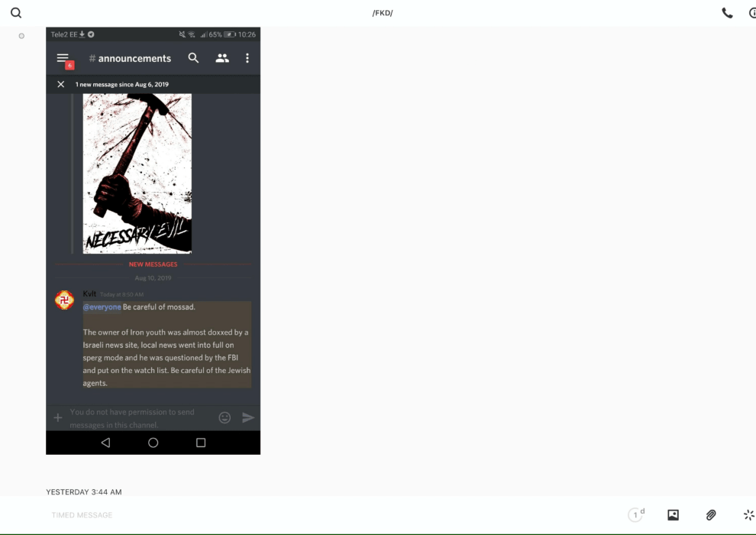Show the members list icon
Viewport: 756px width, 535px height.
pos(222,58)
